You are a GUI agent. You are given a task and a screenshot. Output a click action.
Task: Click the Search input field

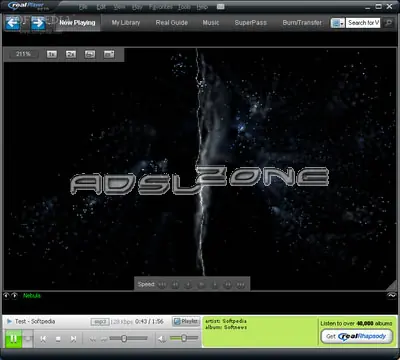click(x=363, y=23)
